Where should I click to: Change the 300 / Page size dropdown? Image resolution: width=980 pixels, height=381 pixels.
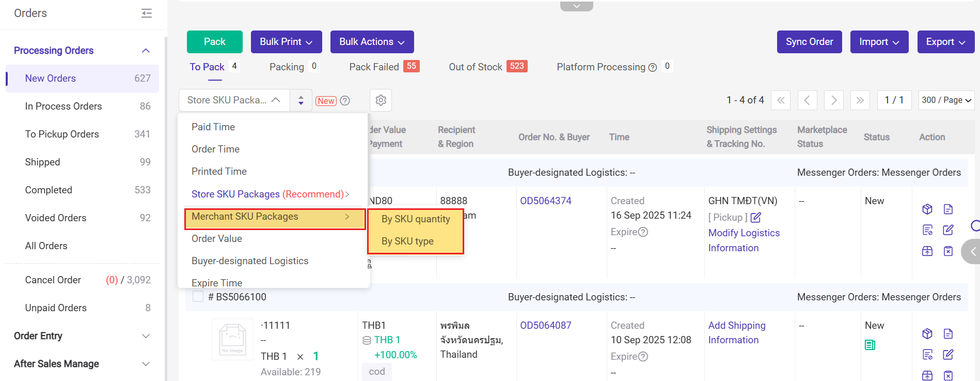pyautogui.click(x=946, y=100)
